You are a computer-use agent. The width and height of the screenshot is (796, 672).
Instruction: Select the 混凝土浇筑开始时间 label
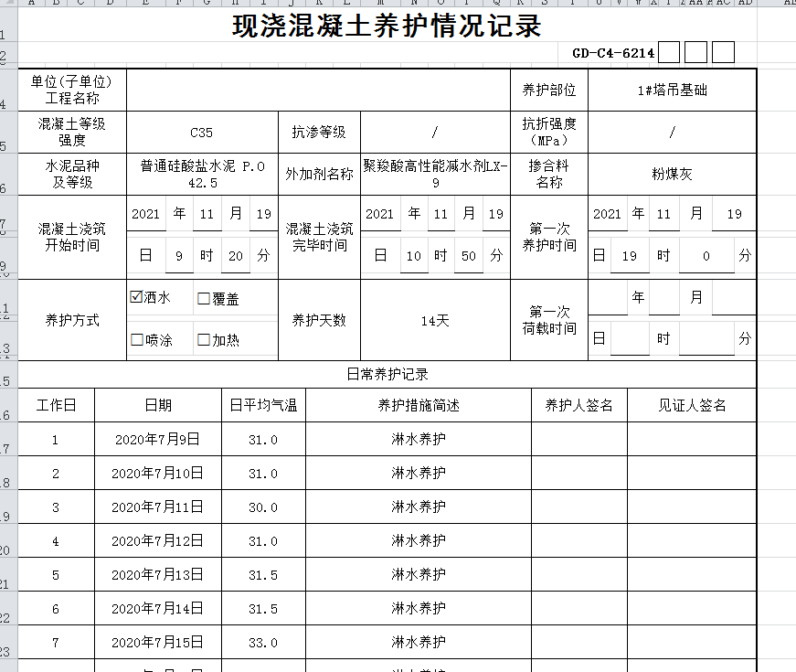pyautogui.click(x=72, y=237)
